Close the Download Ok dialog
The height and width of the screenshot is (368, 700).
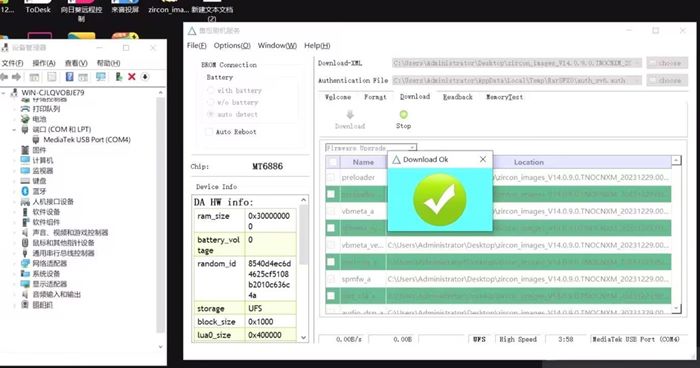pyautogui.click(x=483, y=159)
